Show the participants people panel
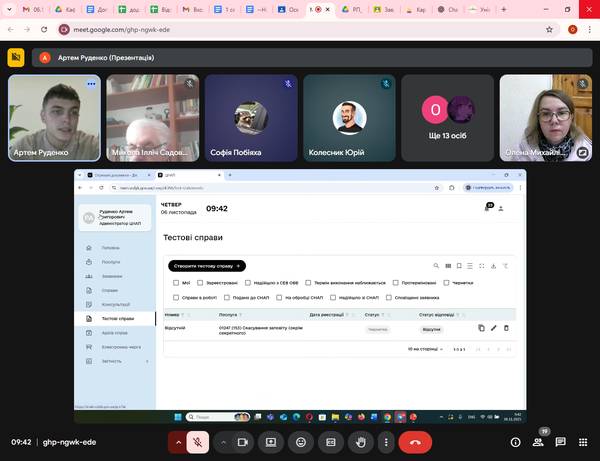 click(x=539, y=441)
